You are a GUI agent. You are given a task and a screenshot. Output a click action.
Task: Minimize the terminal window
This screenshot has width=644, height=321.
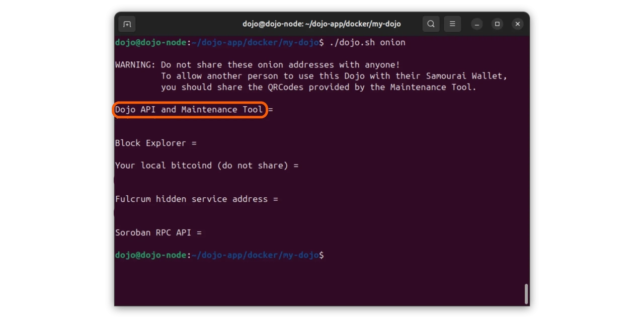[476, 24]
